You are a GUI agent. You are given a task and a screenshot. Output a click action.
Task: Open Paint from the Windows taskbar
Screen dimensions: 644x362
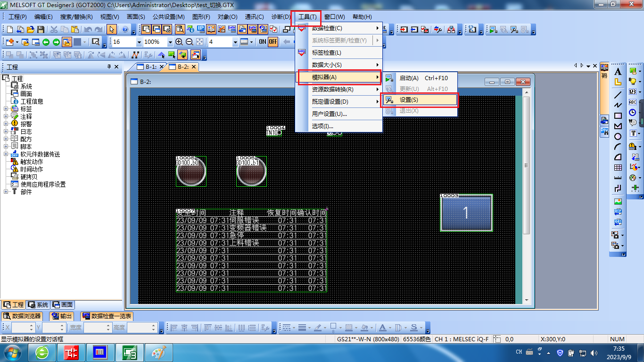(159, 352)
